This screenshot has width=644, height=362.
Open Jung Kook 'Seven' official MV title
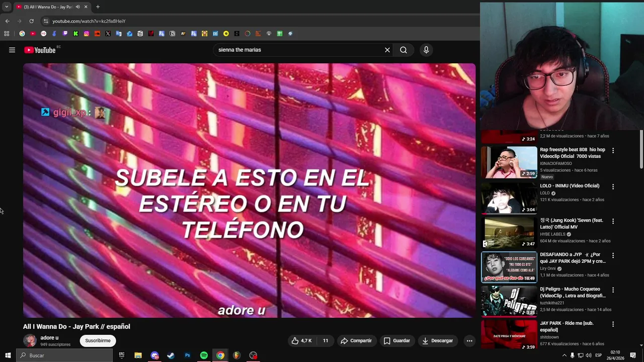click(572, 224)
